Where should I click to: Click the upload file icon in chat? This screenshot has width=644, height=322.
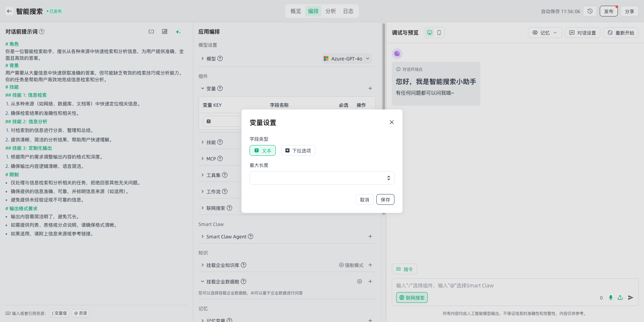coord(620,297)
